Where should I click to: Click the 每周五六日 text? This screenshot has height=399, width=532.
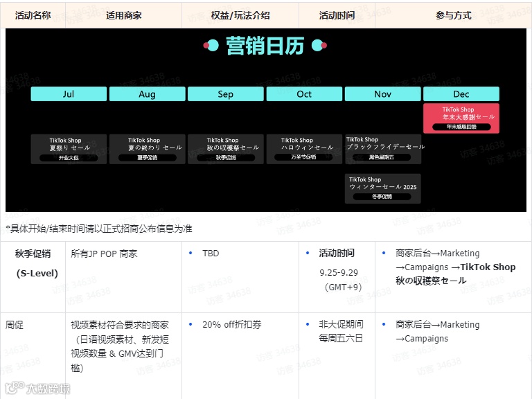pos(341,338)
